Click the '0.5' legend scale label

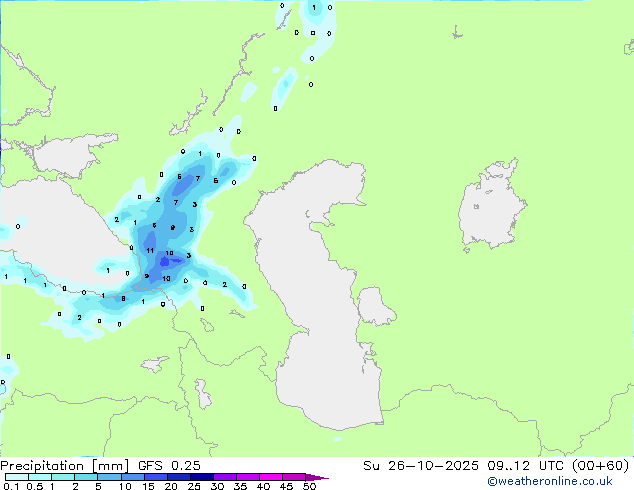point(34,486)
